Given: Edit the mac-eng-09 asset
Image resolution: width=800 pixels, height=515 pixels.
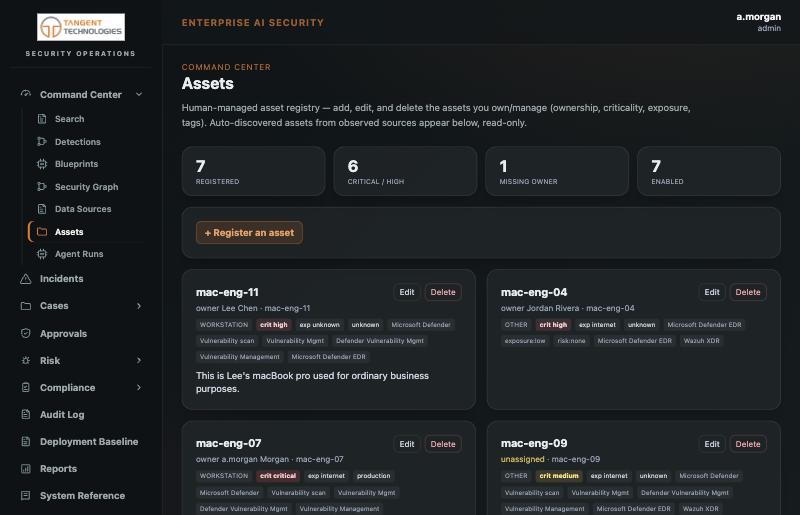Looking at the screenshot, I should point(712,444).
